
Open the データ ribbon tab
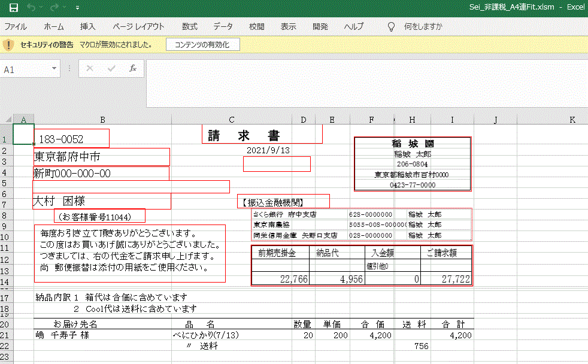coord(223,26)
